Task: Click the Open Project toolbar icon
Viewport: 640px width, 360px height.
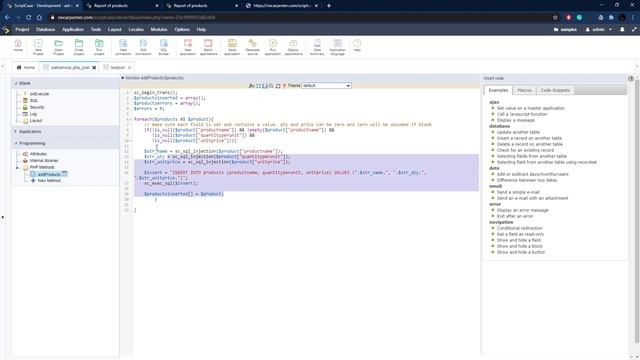Action: click(58, 47)
